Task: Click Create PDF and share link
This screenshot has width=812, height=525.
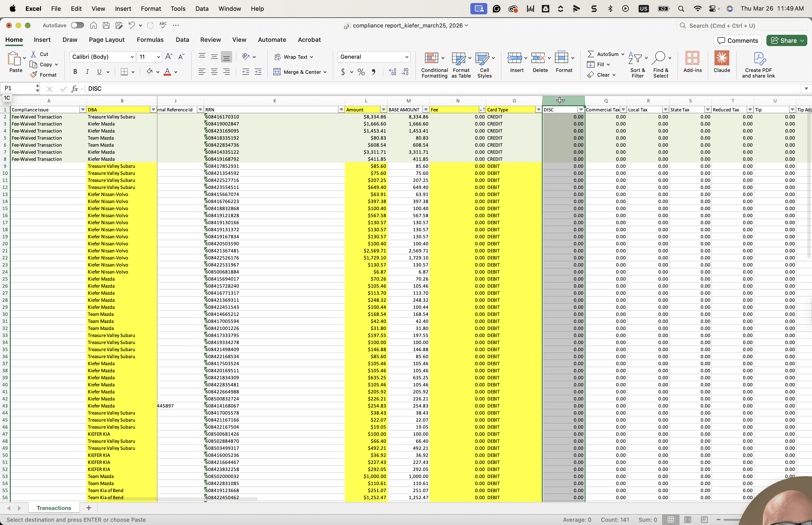Action: (x=758, y=65)
